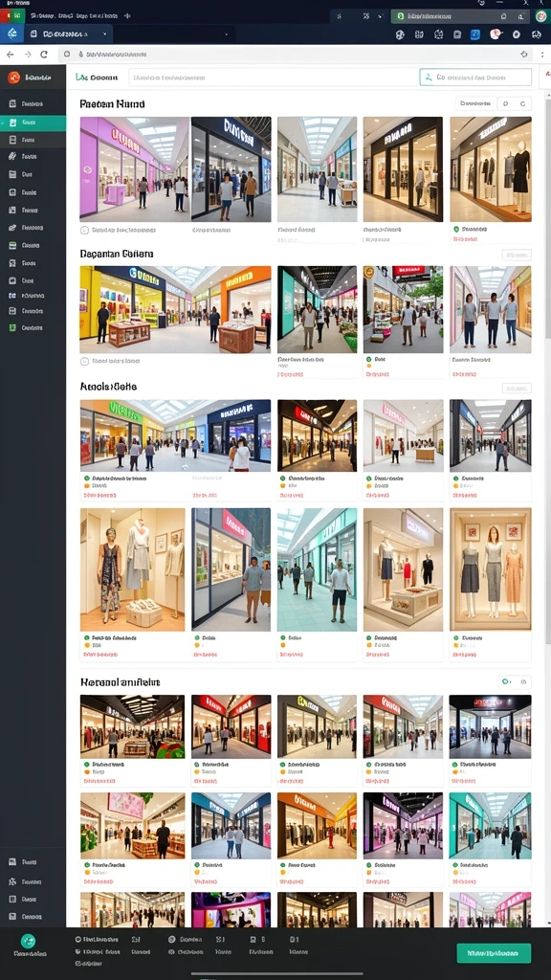Viewport: 551px width, 980px height.
Task: Click the wide search field in the app header
Action: [274, 78]
